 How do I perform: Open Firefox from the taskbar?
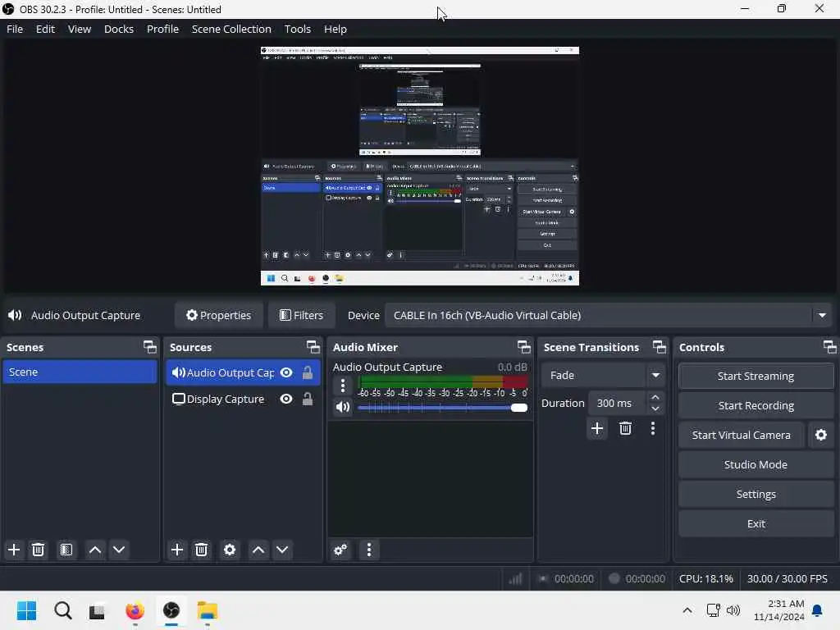pos(135,610)
